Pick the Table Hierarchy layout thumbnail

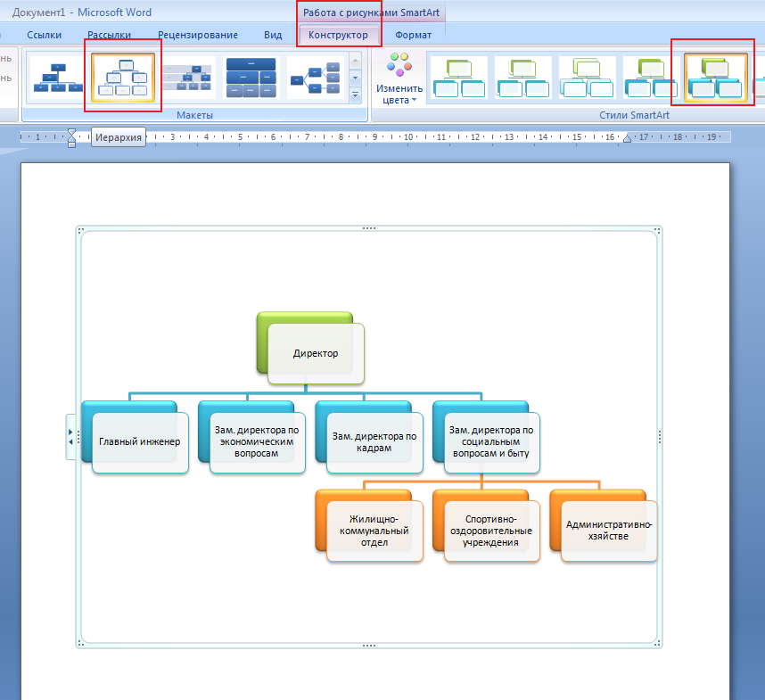[251, 78]
